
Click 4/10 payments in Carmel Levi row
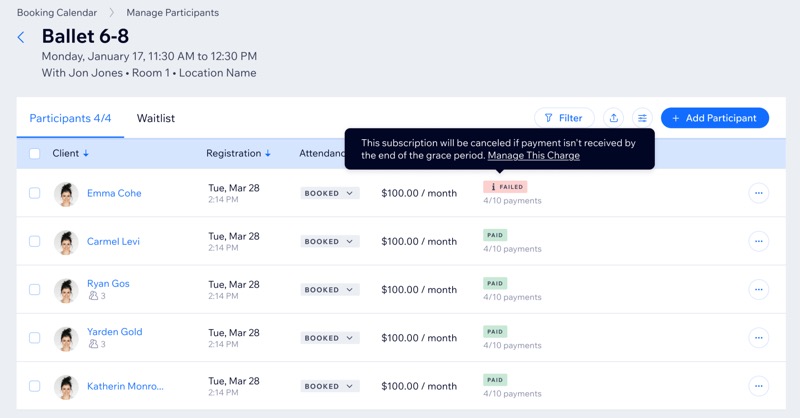pos(512,249)
